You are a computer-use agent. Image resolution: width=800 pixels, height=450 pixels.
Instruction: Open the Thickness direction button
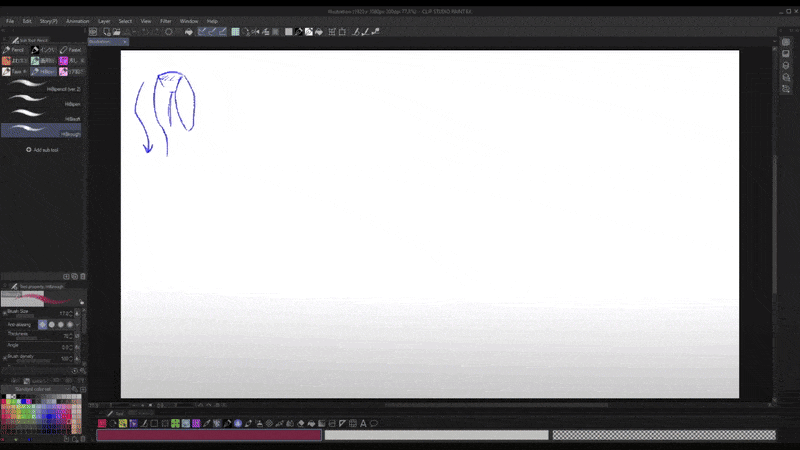click(77, 336)
